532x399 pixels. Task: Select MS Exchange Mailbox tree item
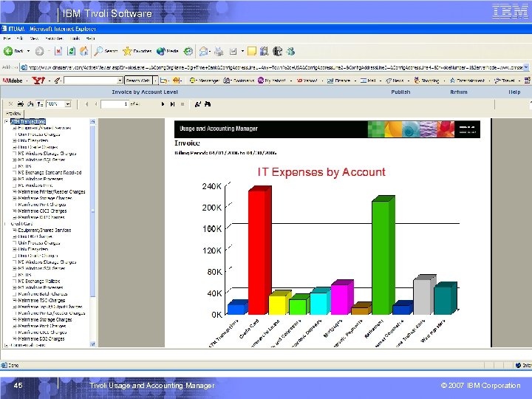tap(39, 282)
